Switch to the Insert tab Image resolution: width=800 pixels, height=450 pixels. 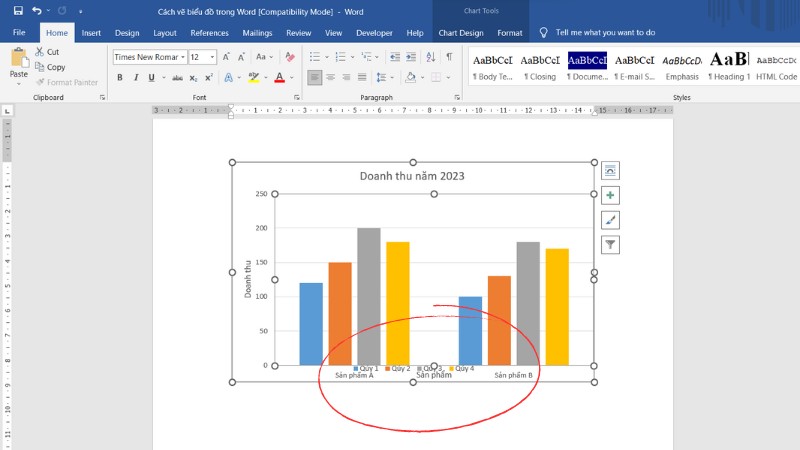click(x=91, y=33)
